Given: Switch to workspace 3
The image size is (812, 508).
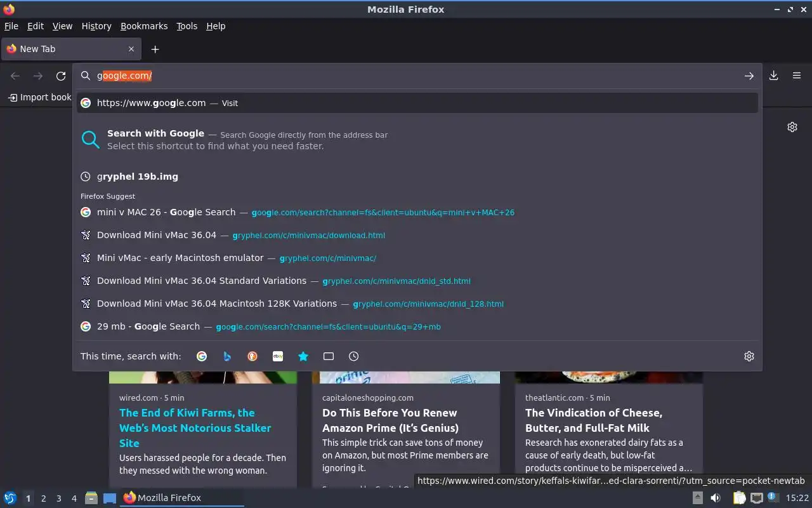Looking at the screenshot, I should 58,498.
